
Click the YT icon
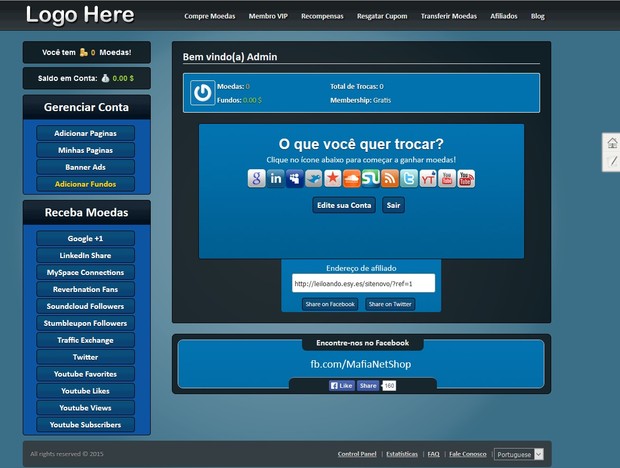427,179
